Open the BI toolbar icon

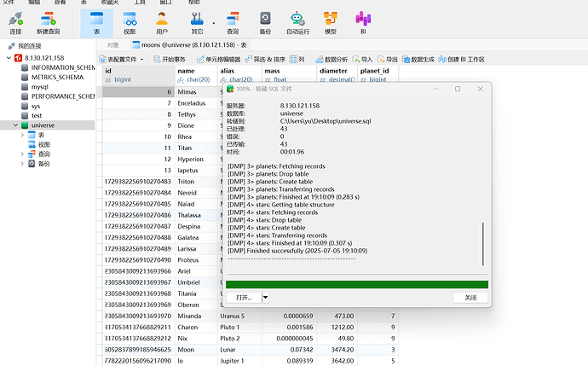pyautogui.click(x=363, y=23)
